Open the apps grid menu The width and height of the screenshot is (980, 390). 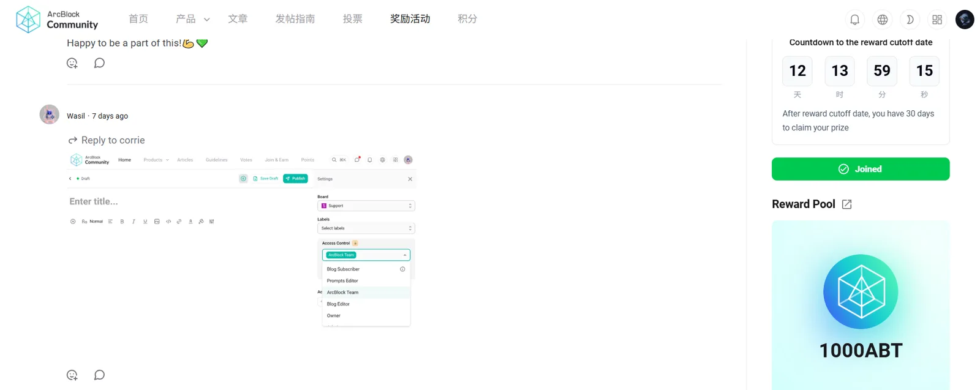(937, 20)
